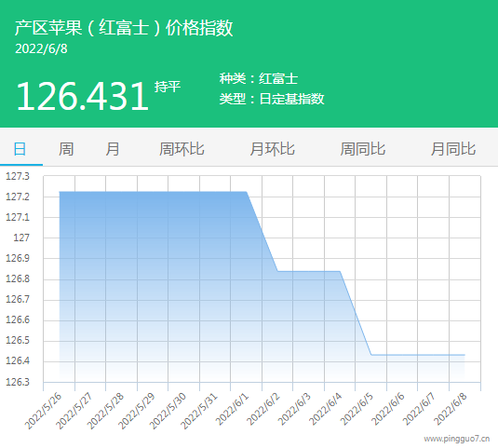
Task: Click the 2022/6/1 axis label
Action: [232, 410]
